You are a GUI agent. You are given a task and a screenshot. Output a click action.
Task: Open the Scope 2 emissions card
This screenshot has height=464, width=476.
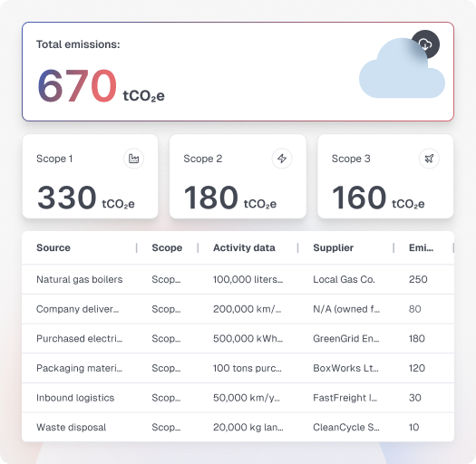[x=238, y=177]
